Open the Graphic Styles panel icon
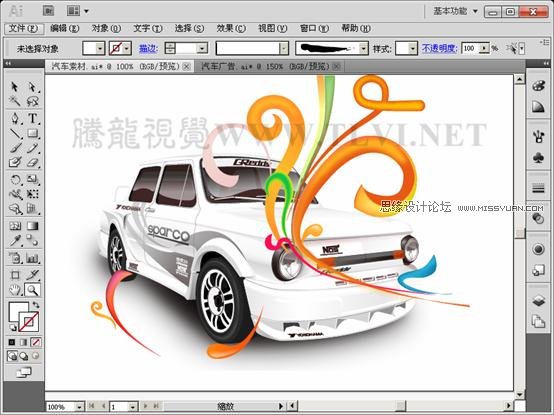This screenshot has height=415, width=554. tap(538, 271)
